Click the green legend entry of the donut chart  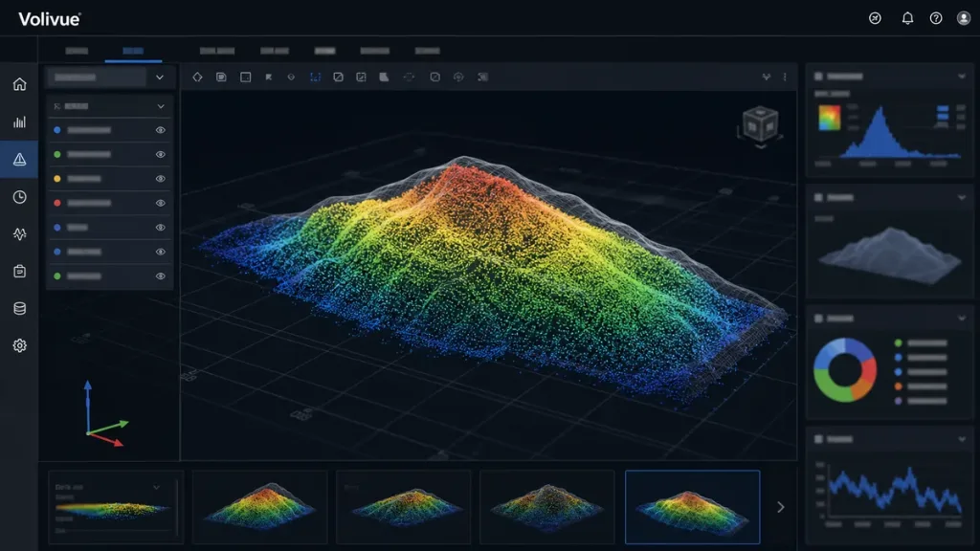[x=923, y=343]
